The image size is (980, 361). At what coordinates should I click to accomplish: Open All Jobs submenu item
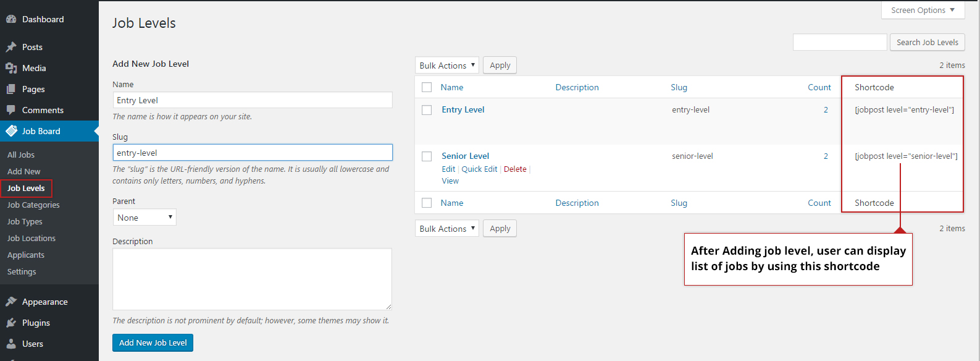pos(21,155)
